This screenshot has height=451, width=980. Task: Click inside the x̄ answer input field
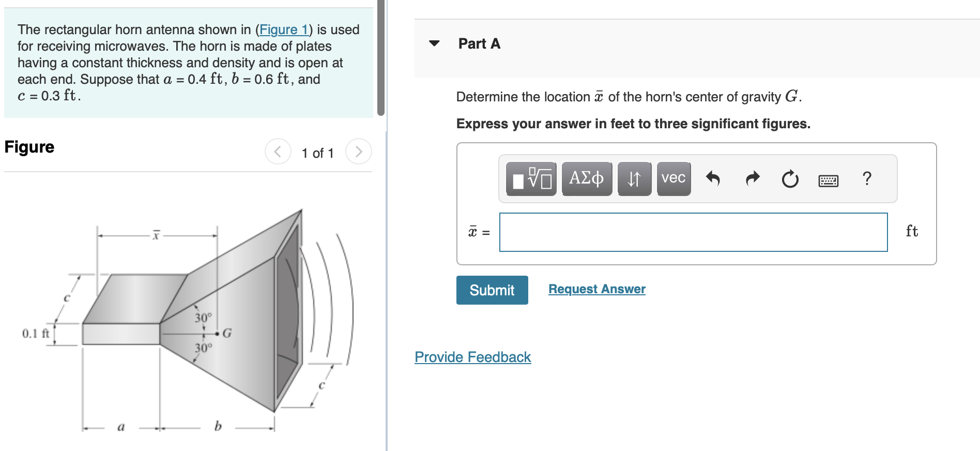tap(693, 232)
